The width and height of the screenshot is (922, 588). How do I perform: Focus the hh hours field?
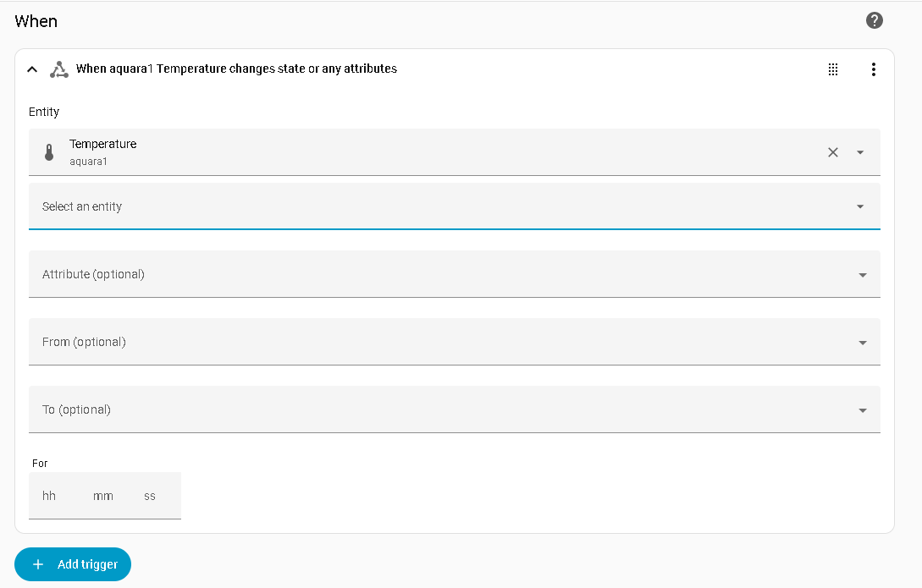pos(49,496)
